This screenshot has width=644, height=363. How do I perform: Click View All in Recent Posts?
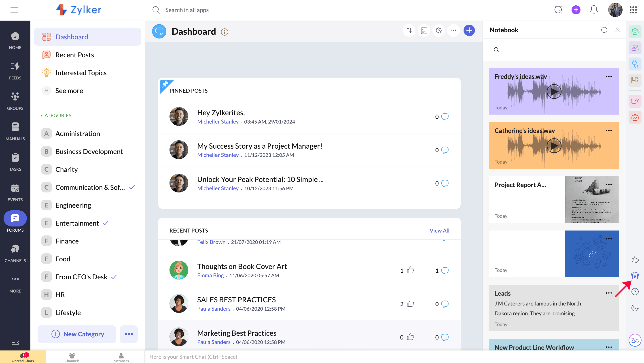439,231
